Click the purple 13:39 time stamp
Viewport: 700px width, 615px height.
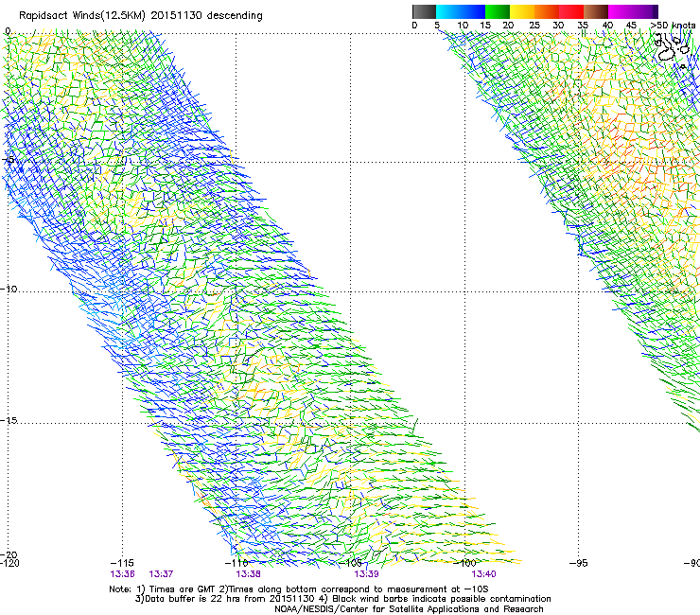366,574
